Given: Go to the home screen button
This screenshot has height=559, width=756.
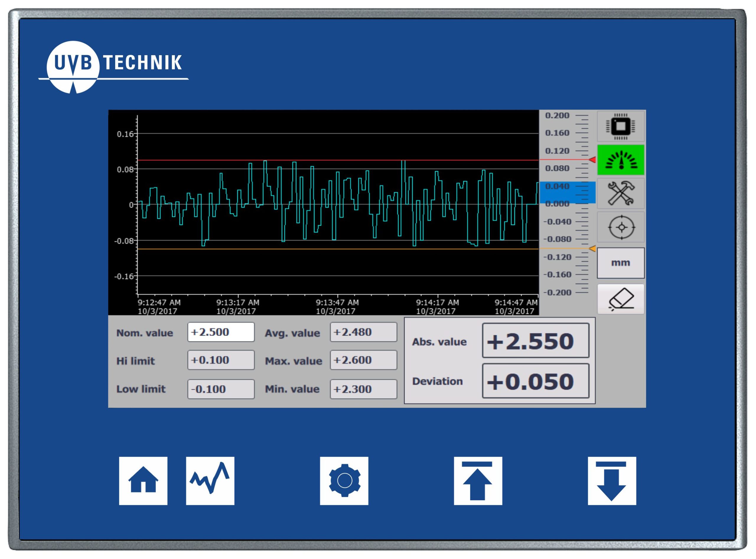Looking at the screenshot, I should click(143, 480).
